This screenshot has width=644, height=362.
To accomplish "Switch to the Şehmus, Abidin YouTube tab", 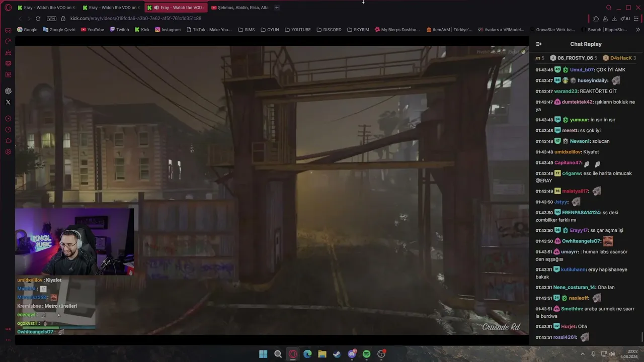I will click(x=240, y=8).
